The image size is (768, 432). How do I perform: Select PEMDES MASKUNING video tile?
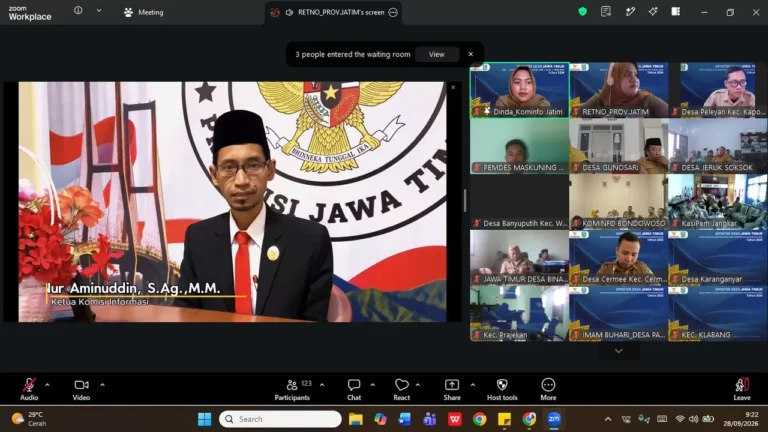pyautogui.click(x=520, y=146)
